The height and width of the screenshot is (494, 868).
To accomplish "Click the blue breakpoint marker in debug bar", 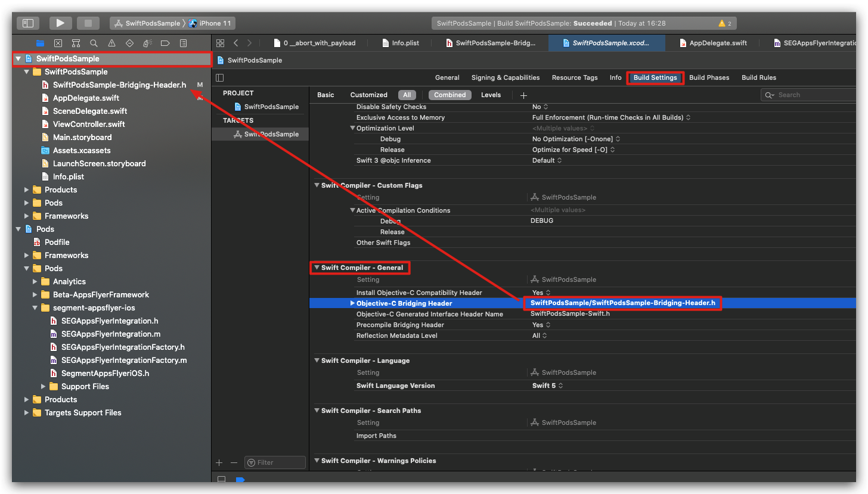I will tap(240, 479).
